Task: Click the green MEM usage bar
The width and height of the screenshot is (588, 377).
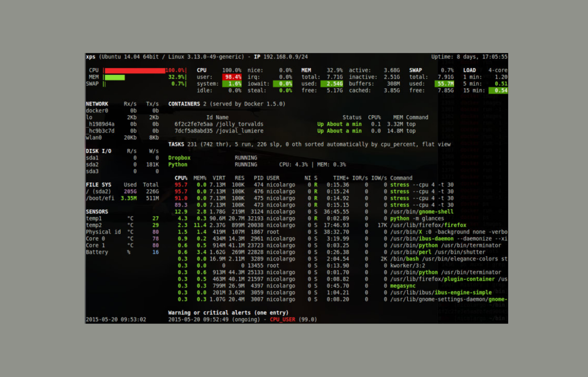Action: 114,77
